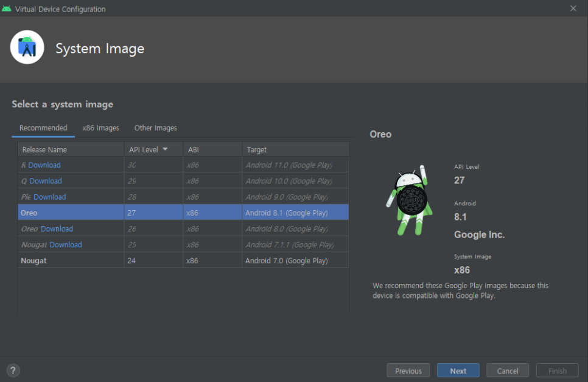Click the Android head title bar icon
This screenshot has width=588, height=382.
[x=6, y=9]
